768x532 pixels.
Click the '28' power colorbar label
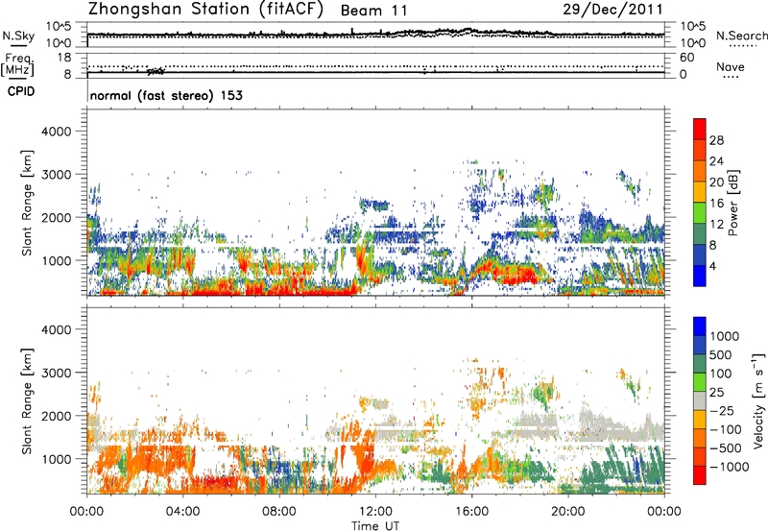point(716,140)
